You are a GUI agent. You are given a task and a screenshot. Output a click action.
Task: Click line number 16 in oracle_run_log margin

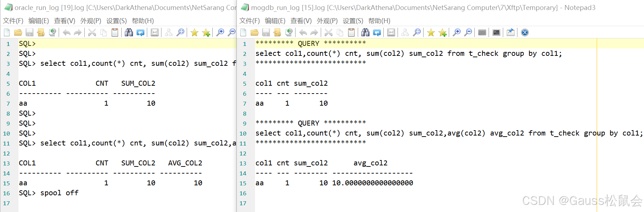tap(6, 193)
